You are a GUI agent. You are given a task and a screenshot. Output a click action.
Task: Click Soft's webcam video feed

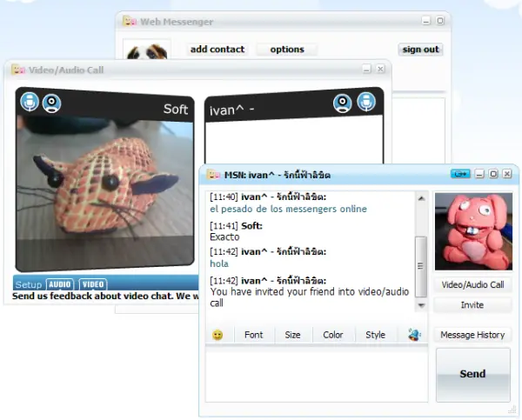(x=105, y=193)
